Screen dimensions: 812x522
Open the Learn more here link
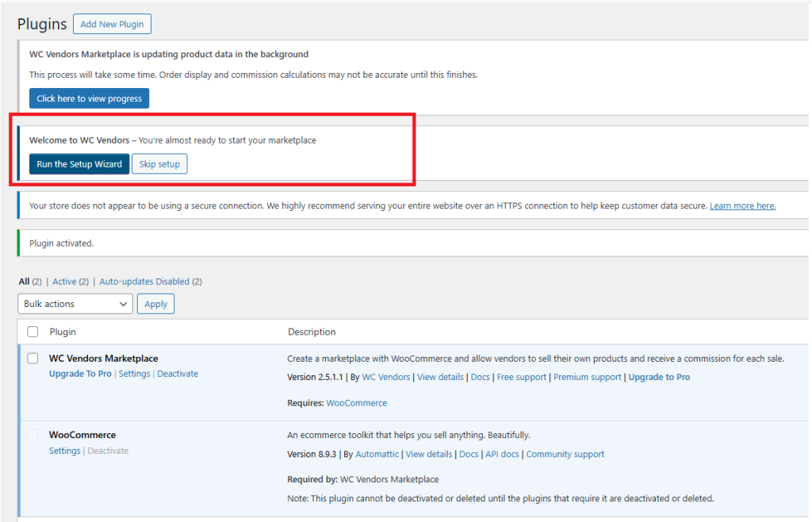742,205
